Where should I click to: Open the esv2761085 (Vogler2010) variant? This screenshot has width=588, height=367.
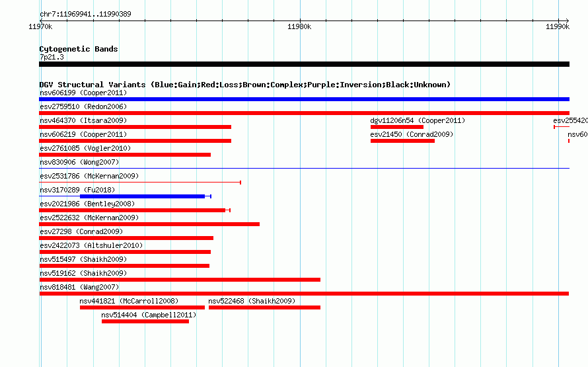coord(85,148)
